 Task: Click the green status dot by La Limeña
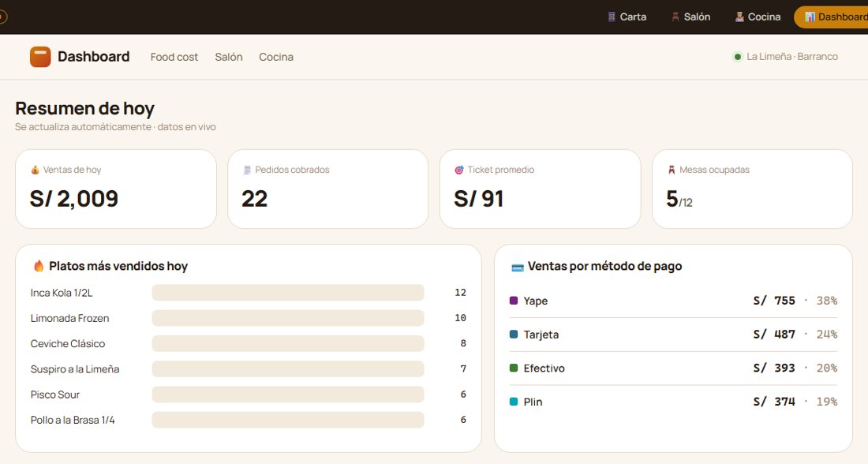[737, 57]
